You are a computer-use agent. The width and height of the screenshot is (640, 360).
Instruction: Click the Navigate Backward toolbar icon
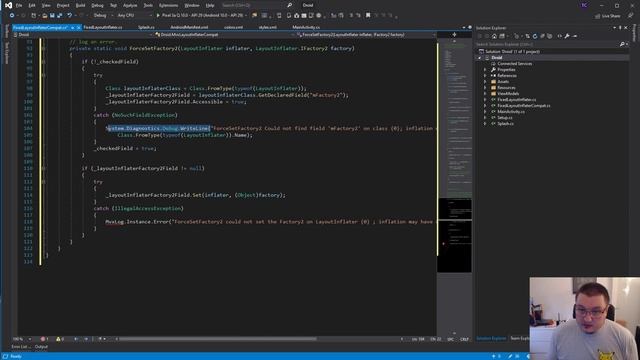[12, 16]
